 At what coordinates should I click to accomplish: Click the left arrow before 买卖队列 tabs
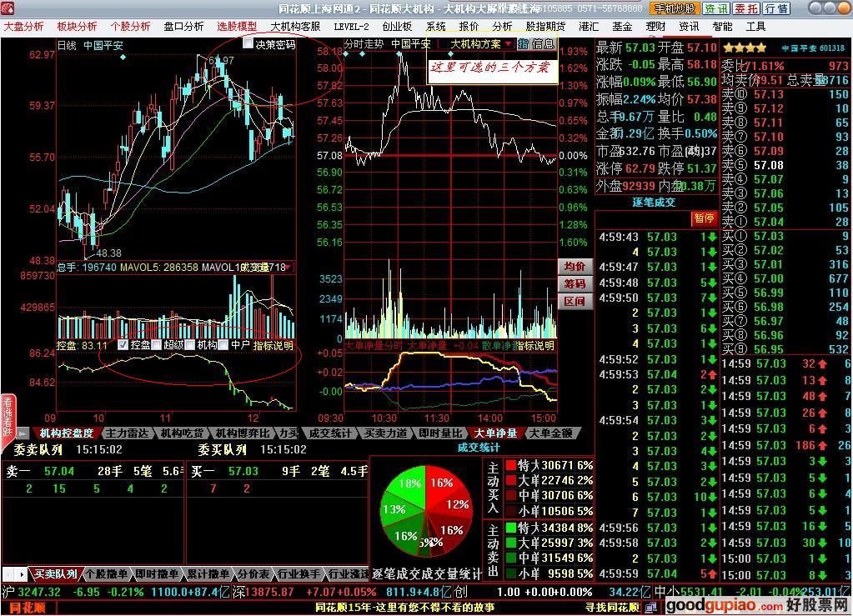click(x=8, y=573)
